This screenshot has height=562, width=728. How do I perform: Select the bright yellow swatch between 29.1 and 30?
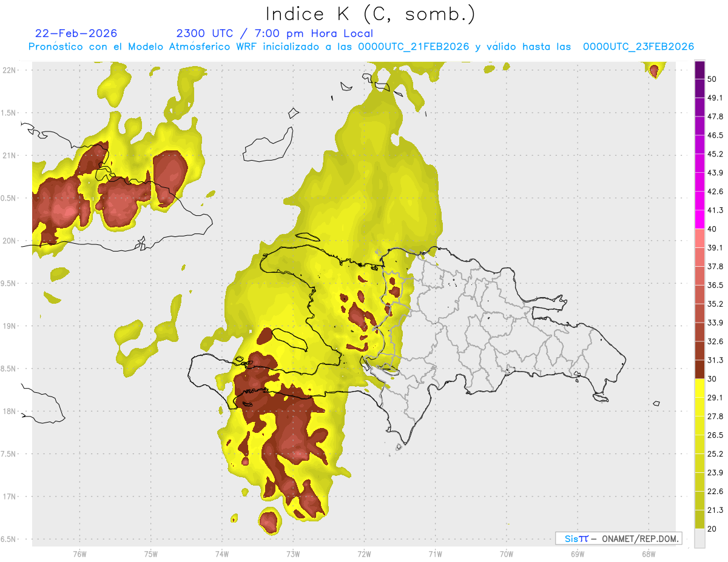pyautogui.click(x=699, y=388)
